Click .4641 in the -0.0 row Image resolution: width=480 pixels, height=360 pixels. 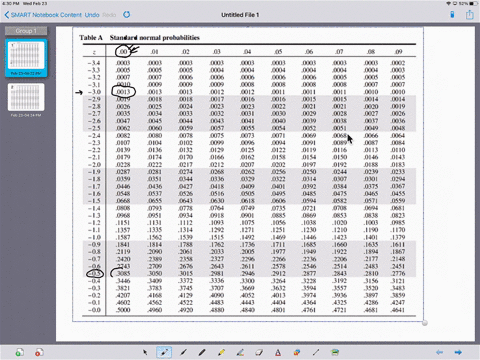tap(398, 310)
